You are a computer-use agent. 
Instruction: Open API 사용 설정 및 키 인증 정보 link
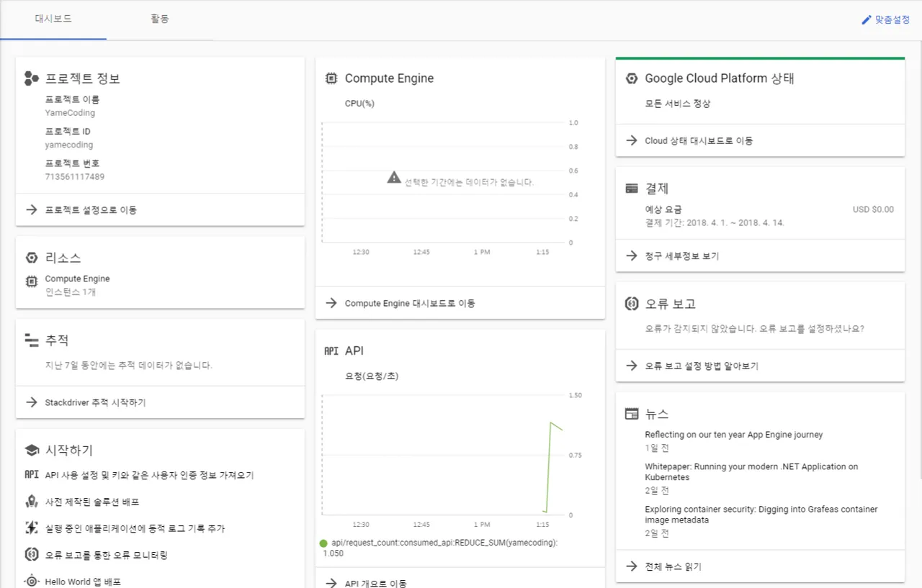149,475
